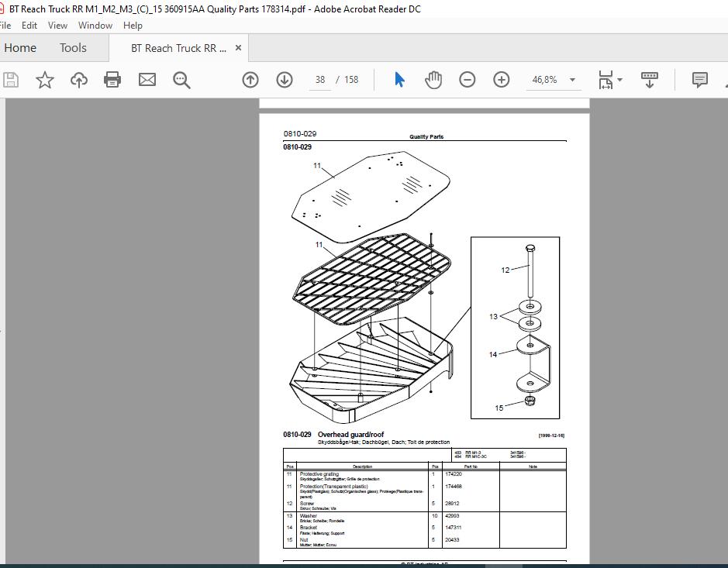728x568 pixels.
Task: Click part number 174468 in table
Action: pyautogui.click(x=453, y=487)
